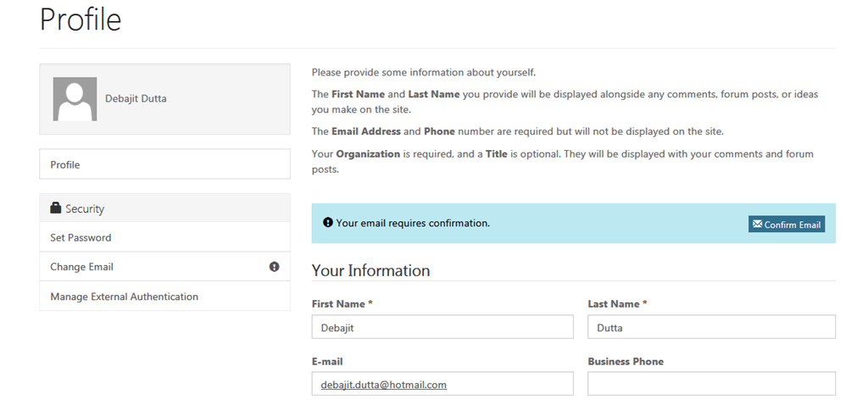Viewport: 868px width, 405px height.
Task: Click the alert icon in email confirmation banner
Action: [328, 223]
